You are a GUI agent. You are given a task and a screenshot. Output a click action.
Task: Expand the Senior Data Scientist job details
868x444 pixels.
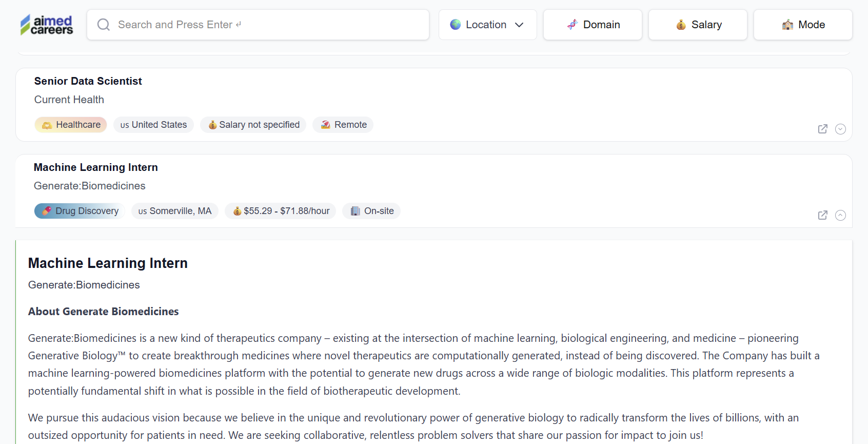(x=840, y=129)
